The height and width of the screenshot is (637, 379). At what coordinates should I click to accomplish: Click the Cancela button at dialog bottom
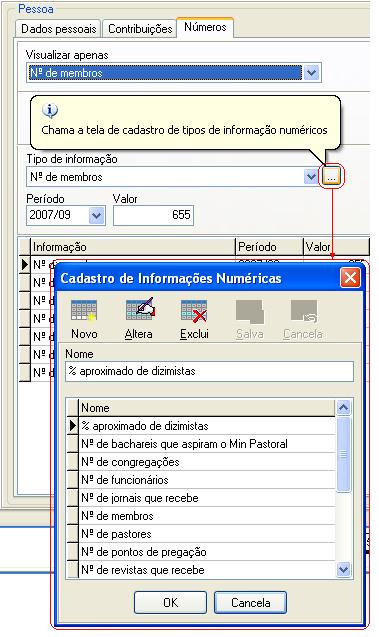point(251,602)
